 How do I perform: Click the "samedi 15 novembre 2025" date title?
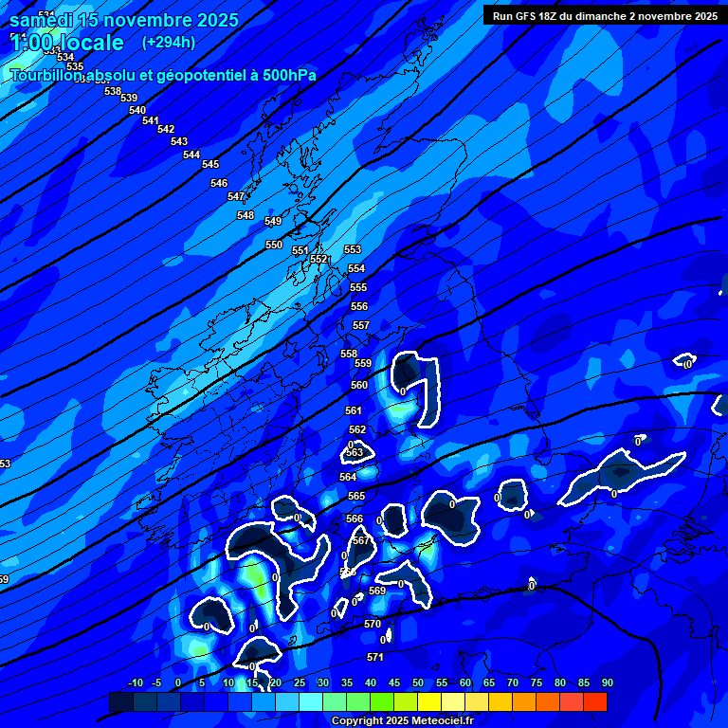[123, 20]
